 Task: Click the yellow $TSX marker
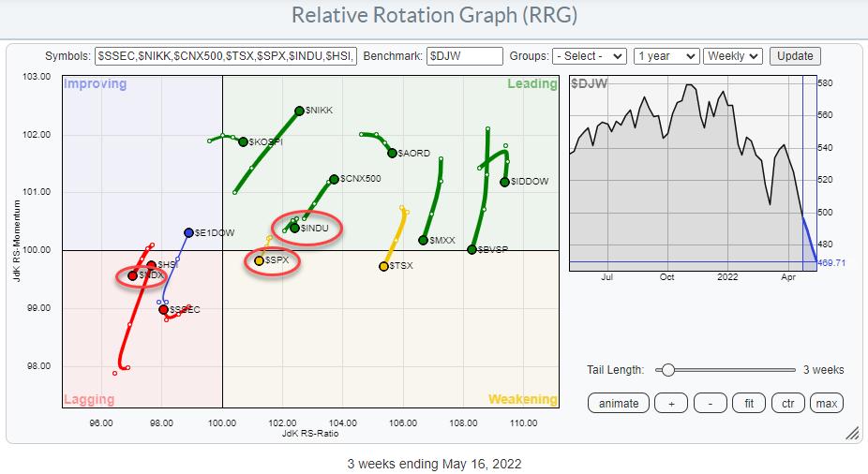(383, 267)
